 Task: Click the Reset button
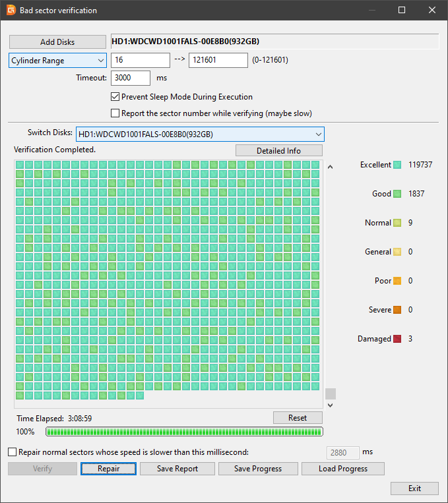tap(298, 418)
